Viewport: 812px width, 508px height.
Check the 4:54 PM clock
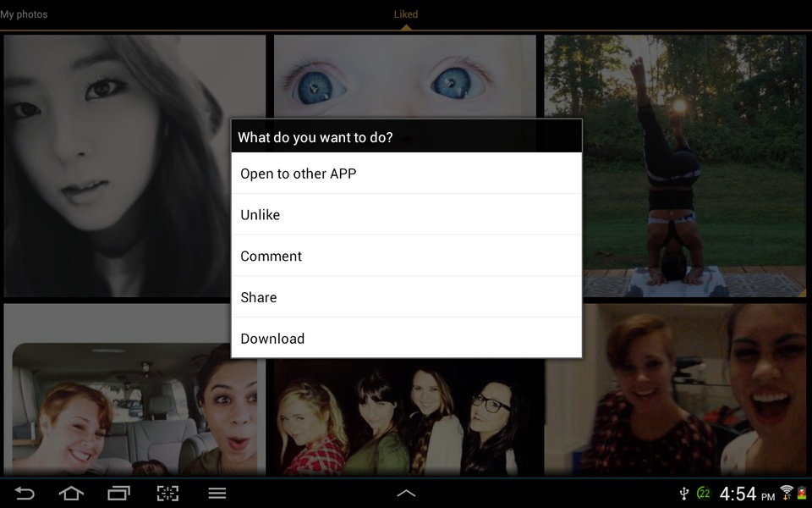[x=747, y=494]
